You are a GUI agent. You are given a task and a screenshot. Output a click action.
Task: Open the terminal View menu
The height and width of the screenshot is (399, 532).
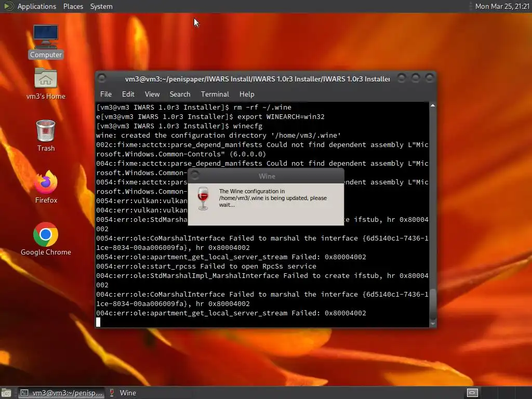tap(152, 95)
